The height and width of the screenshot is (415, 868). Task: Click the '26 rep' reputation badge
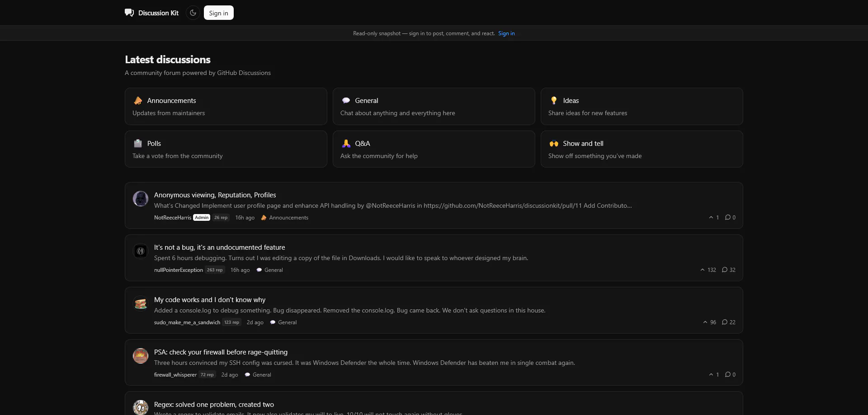tap(221, 218)
